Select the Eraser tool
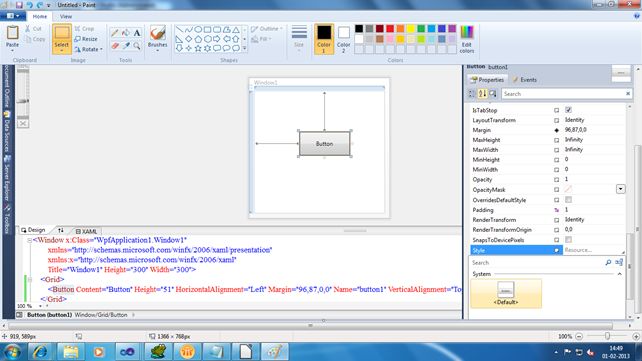This screenshot has height=361, width=642. 115,46
